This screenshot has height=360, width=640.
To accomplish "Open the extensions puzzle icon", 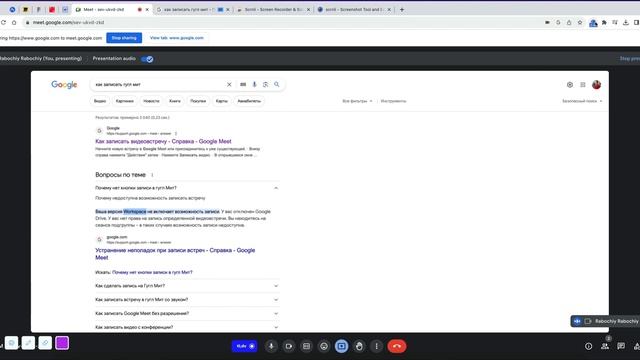I will coord(604,22).
